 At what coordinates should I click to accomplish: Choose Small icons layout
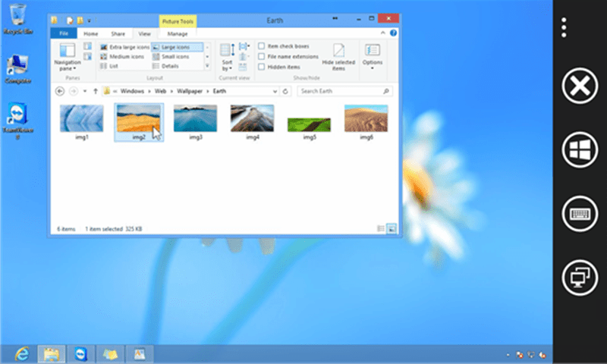pos(171,57)
